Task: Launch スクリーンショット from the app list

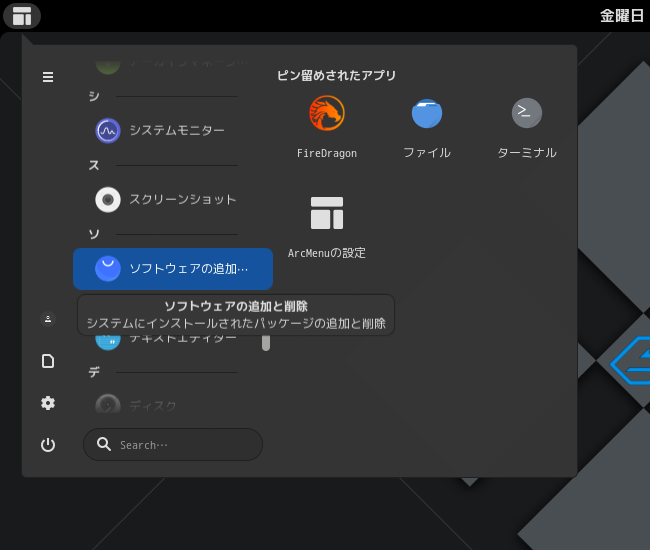Action: tap(173, 200)
